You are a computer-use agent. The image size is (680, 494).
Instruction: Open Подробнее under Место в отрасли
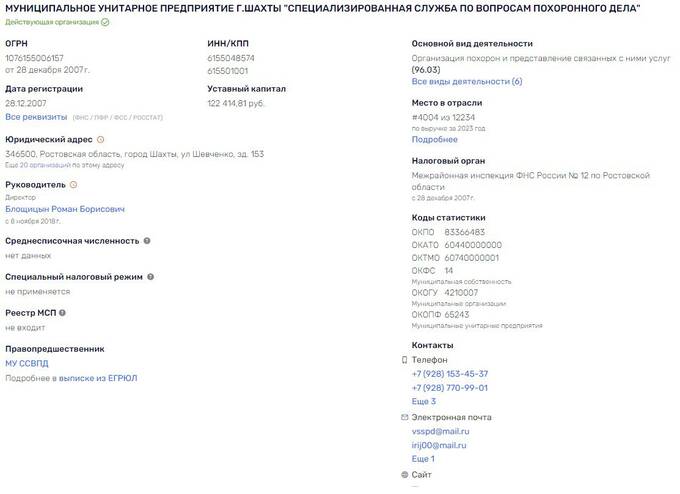(x=434, y=140)
